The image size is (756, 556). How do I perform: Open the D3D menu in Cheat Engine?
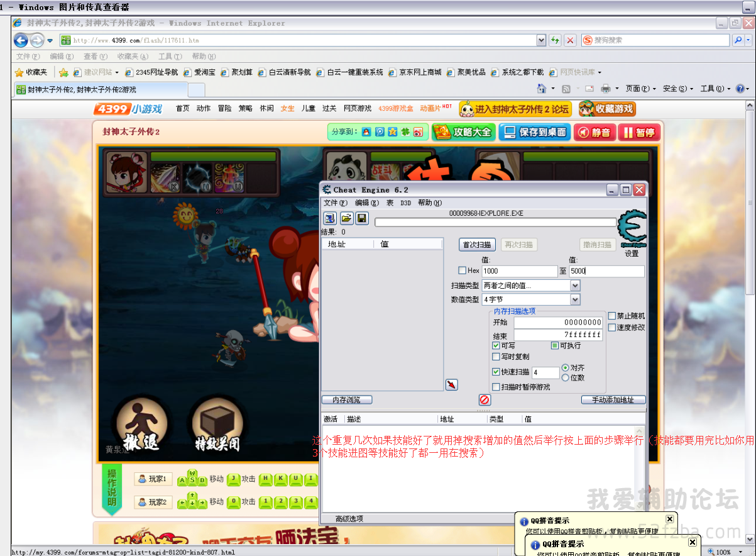(405, 203)
